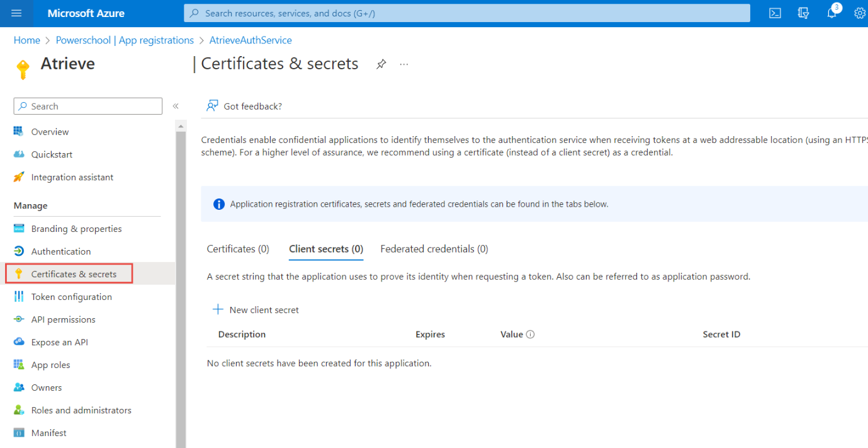The height and width of the screenshot is (448, 868).
Task: Open the more options ellipsis menu
Action: pyautogui.click(x=404, y=64)
